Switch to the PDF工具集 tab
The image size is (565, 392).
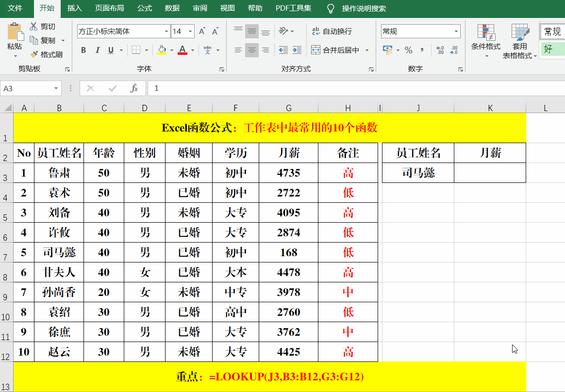pyautogui.click(x=293, y=8)
